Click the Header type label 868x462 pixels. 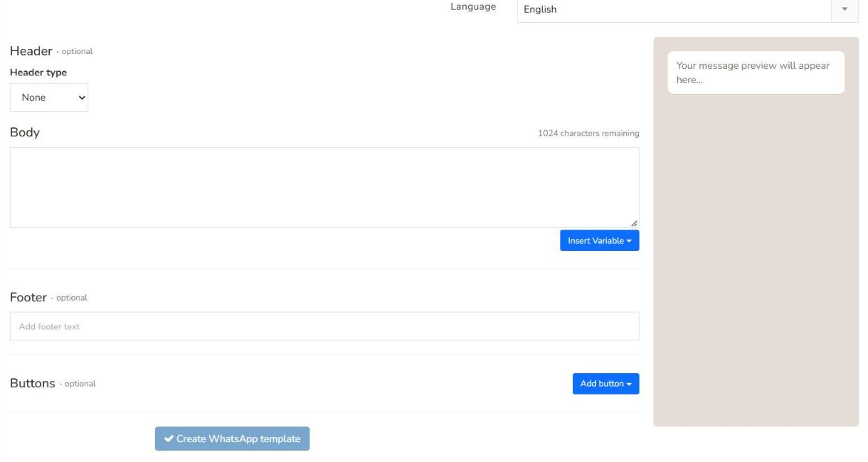click(38, 72)
